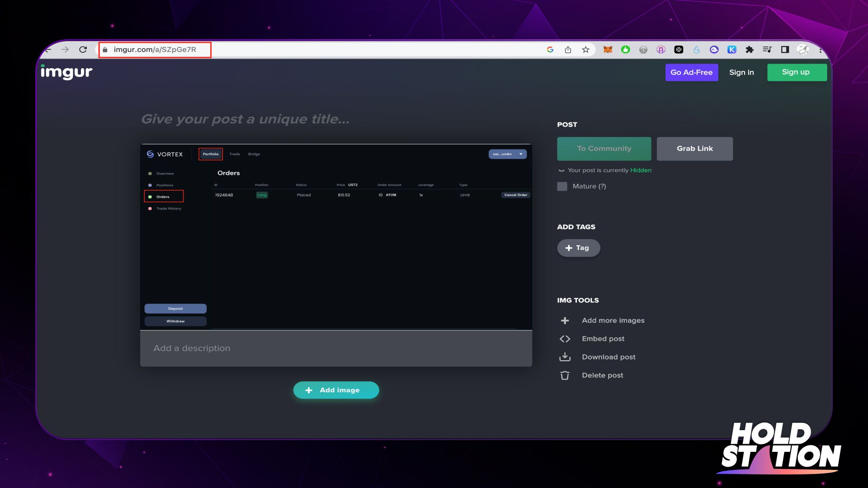
Task: Open the blue K extension icon
Action: [732, 50]
